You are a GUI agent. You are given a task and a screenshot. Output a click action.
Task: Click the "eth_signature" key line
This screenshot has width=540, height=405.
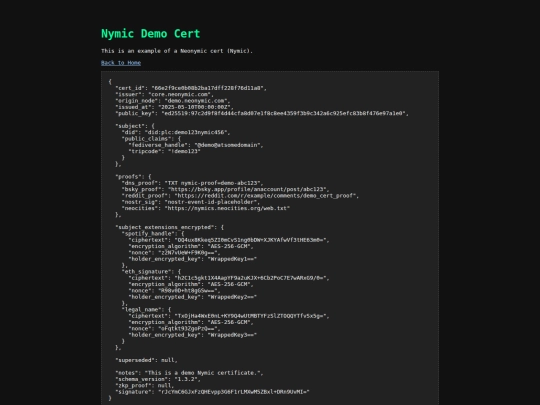(151, 272)
